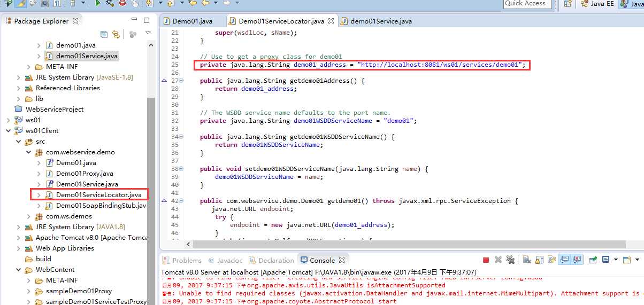Click Previous Annotation arrow icon in toolbar
Image resolution: width=644 pixels, height=305 pixels.
click(170, 3)
